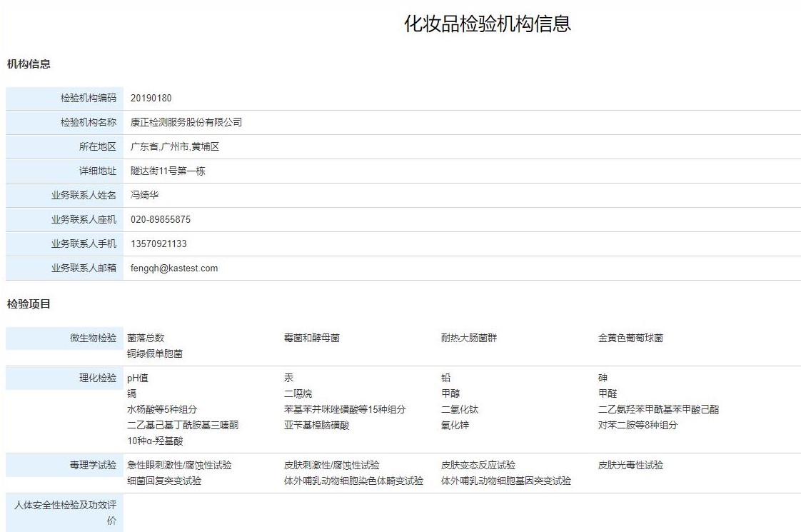The width and height of the screenshot is (801, 532).
Task: Select email fengqh@kastest.com
Action: pyautogui.click(x=174, y=268)
